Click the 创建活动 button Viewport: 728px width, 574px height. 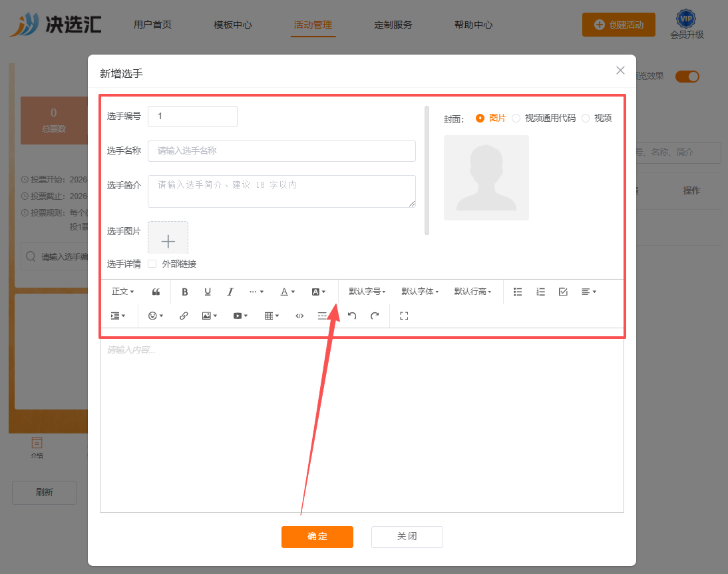click(619, 25)
